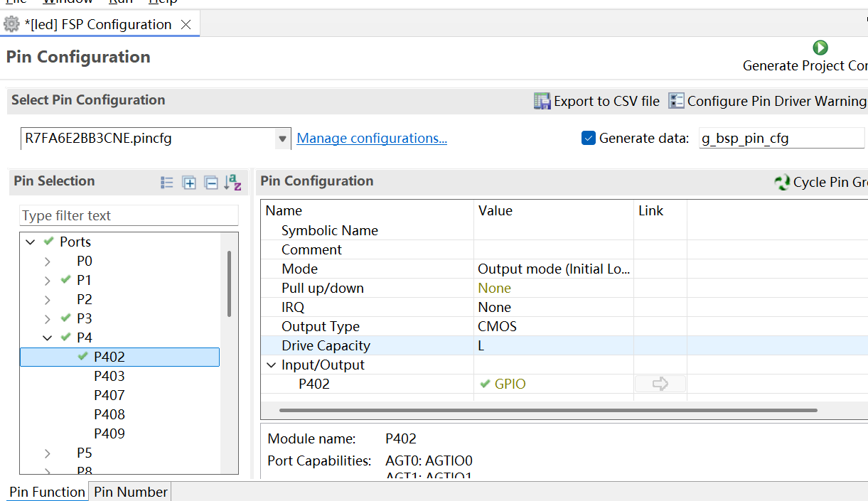This screenshot has height=501, width=868.
Task: Click the Mode value 'Output mode (Initial Lo...'
Action: (x=554, y=269)
